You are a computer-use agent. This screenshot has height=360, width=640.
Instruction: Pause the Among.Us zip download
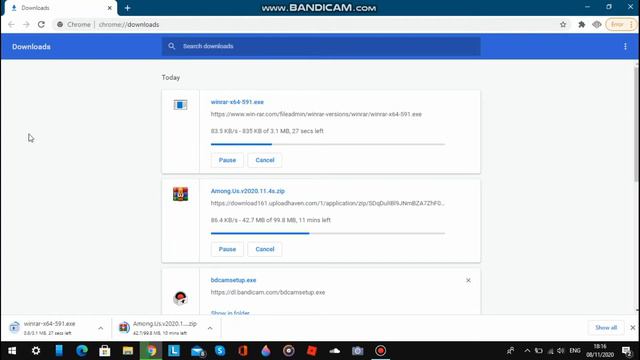point(227,249)
